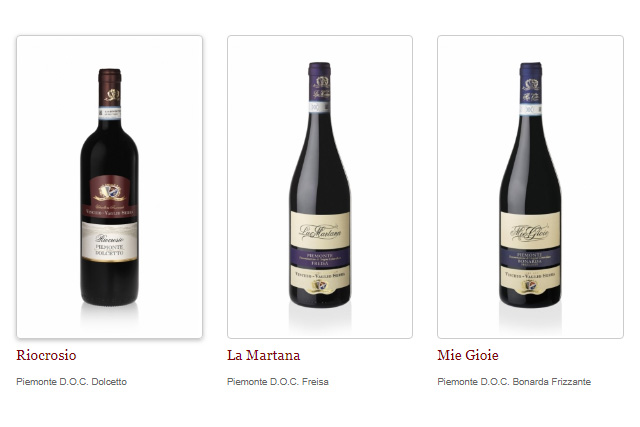This screenshot has width=640, height=427.
Task: Open the Mie Gioie bottle image
Action: click(530, 187)
